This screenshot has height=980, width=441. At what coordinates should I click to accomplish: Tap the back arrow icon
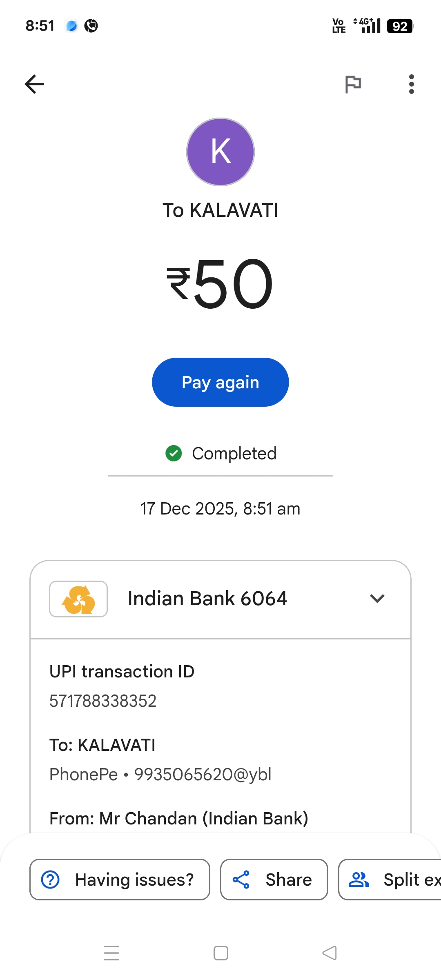[x=35, y=84]
